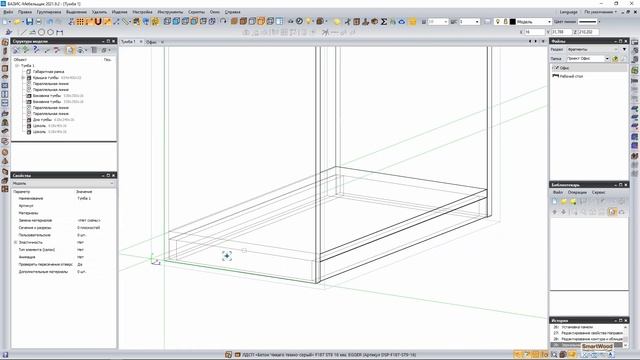Click the highlighted search icon in structure panel
This screenshot has width=640, height=360.
[x=70, y=50]
